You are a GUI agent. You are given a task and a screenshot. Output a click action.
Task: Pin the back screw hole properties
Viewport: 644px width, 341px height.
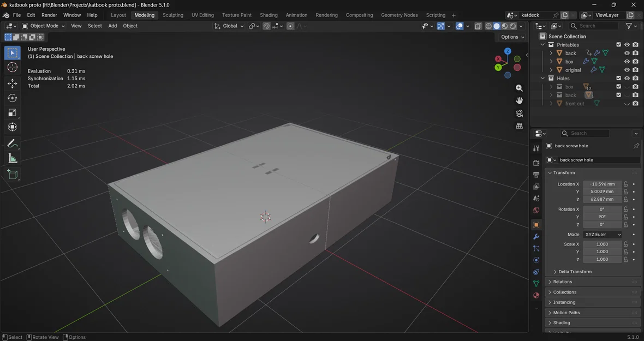636,146
